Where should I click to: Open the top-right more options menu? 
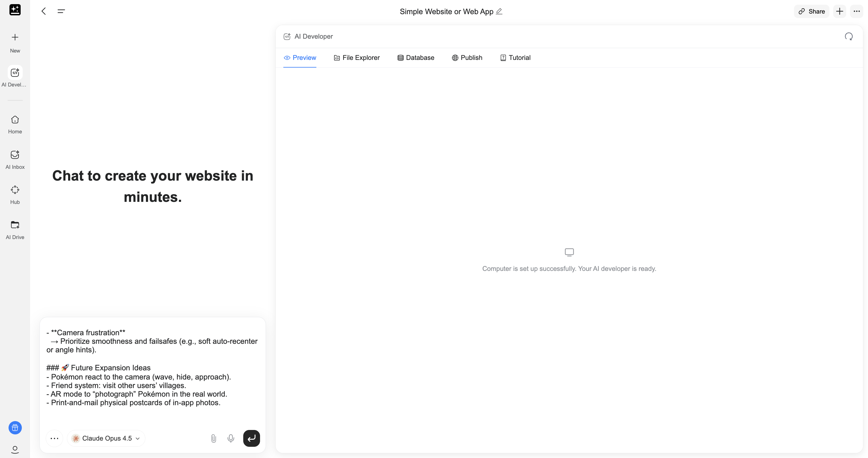[857, 11]
